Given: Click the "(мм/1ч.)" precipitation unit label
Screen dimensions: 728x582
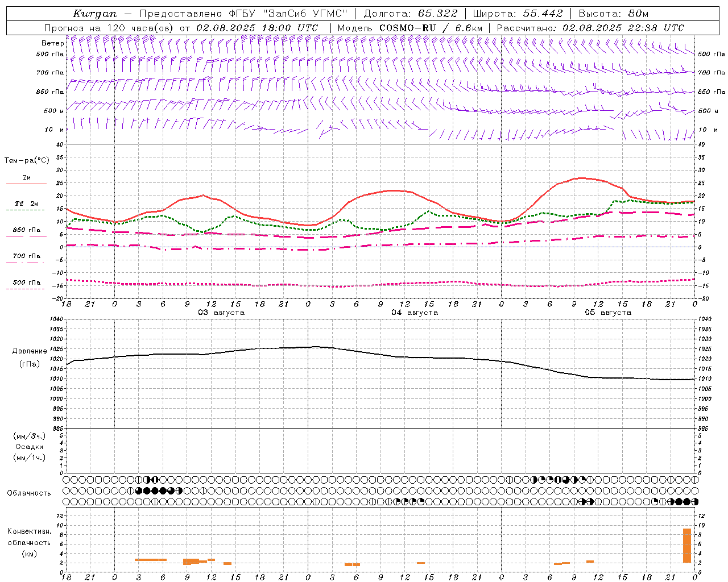Looking at the screenshot, I should 30,458.
